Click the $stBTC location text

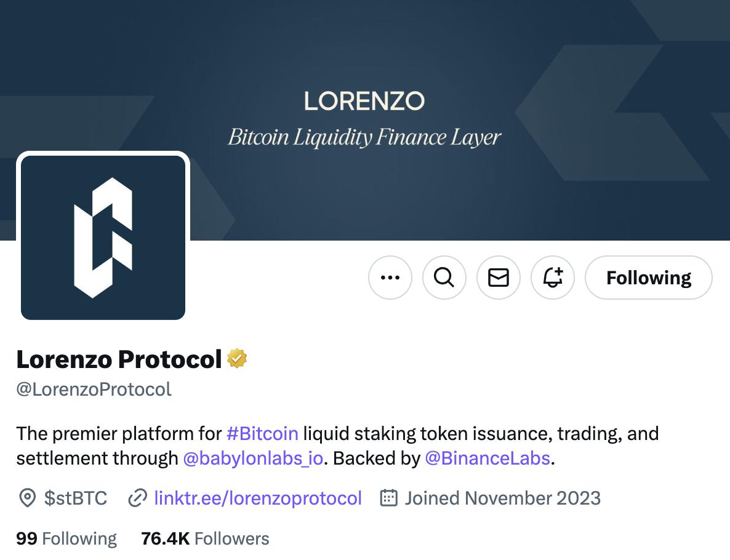click(x=76, y=498)
